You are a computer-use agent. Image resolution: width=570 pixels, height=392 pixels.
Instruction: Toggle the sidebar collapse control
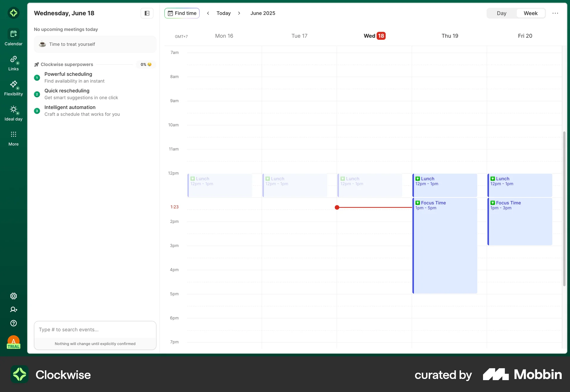coord(147,13)
